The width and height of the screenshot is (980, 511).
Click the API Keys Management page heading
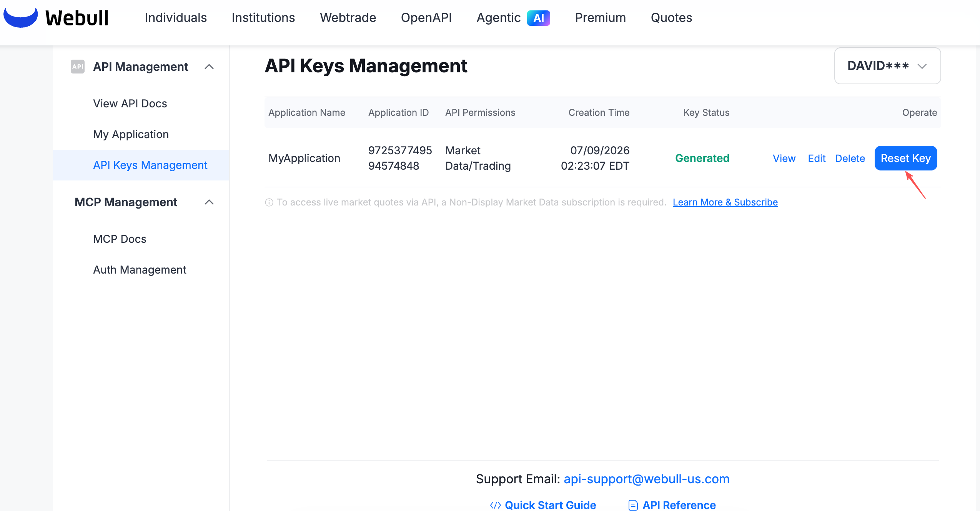click(366, 66)
